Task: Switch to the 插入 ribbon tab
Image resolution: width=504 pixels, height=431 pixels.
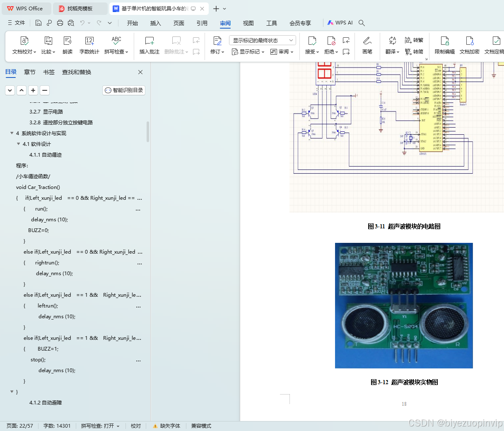Action: [x=155, y=23]
